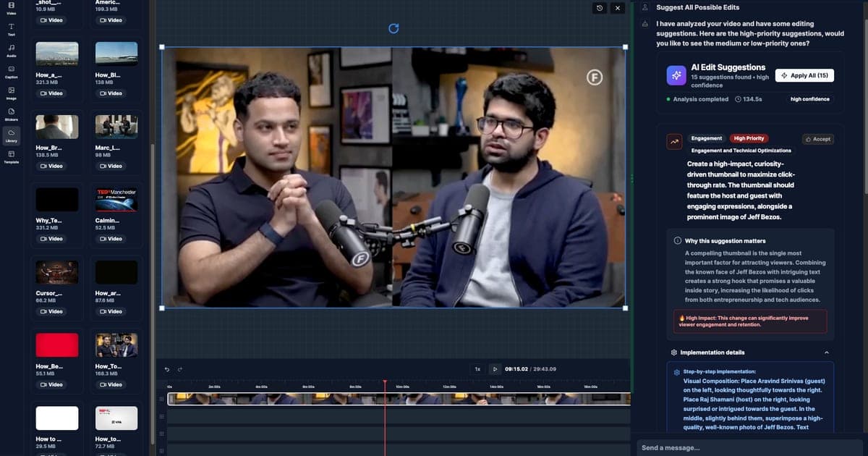Click the 09:15.02 current time display
Viewport: 868px width, 456px height.
coord(516,369)
